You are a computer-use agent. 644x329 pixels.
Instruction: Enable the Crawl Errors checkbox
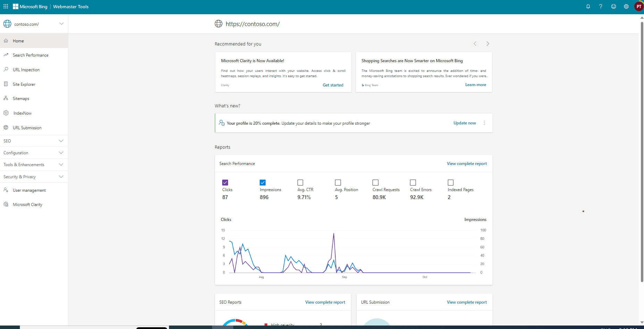(413, 182)
